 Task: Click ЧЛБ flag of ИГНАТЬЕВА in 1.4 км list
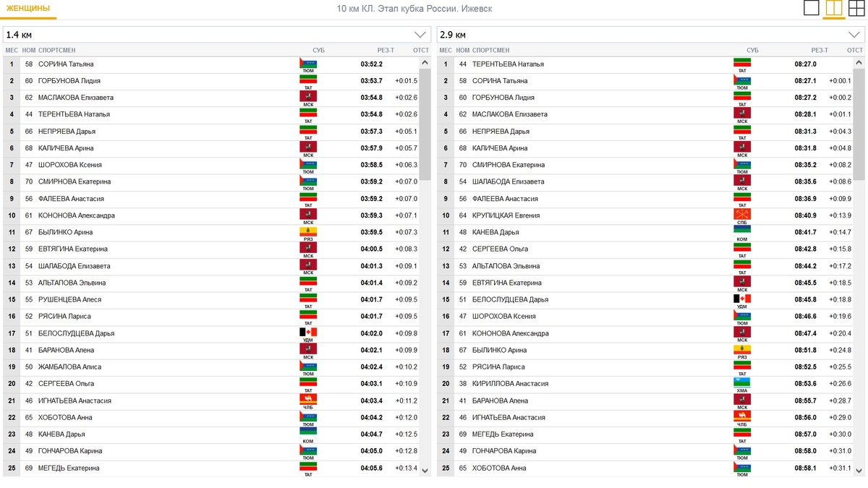click(308, 399)
